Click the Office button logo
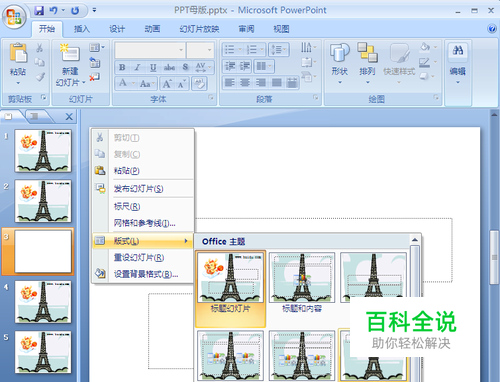The width and height of the screenshot is (500, 382). (x=14, y=16)
